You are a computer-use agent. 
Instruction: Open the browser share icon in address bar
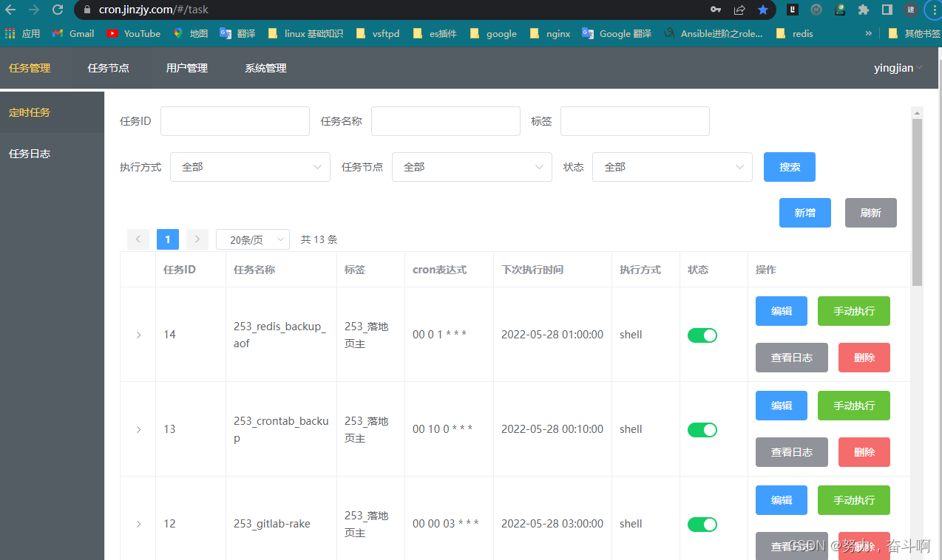click(739, 10)
